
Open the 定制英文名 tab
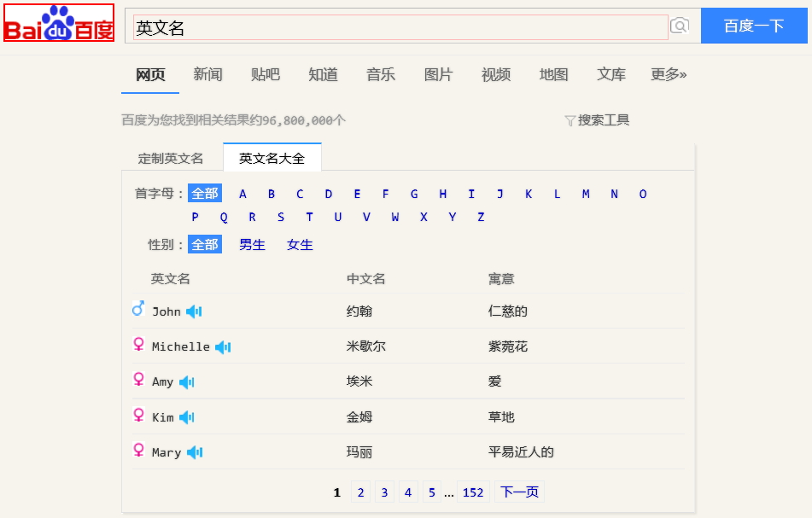[x=171, y=159]
